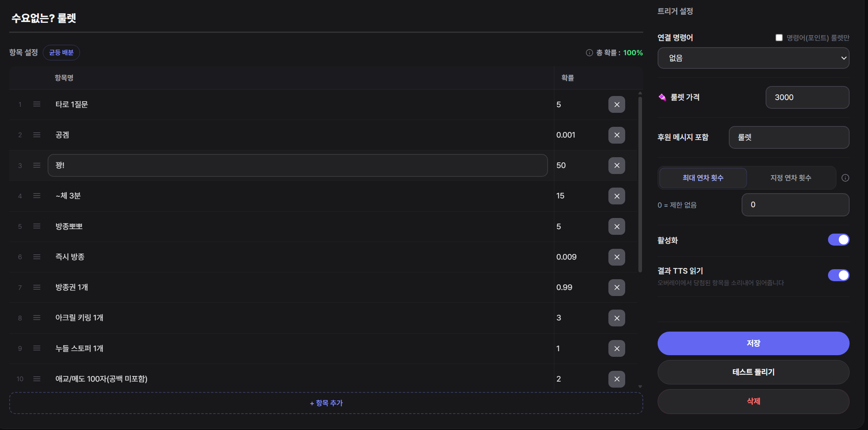Click the info icon next to 총 확률
The width and height of the screenshot is (868, 430).
pyautogui.click(x=589, y=53)
